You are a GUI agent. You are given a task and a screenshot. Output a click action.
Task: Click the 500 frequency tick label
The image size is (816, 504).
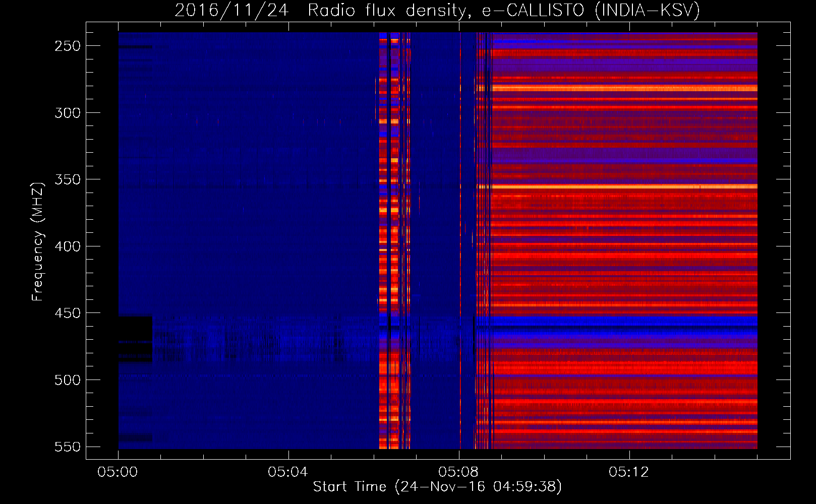tap(68, 380)
